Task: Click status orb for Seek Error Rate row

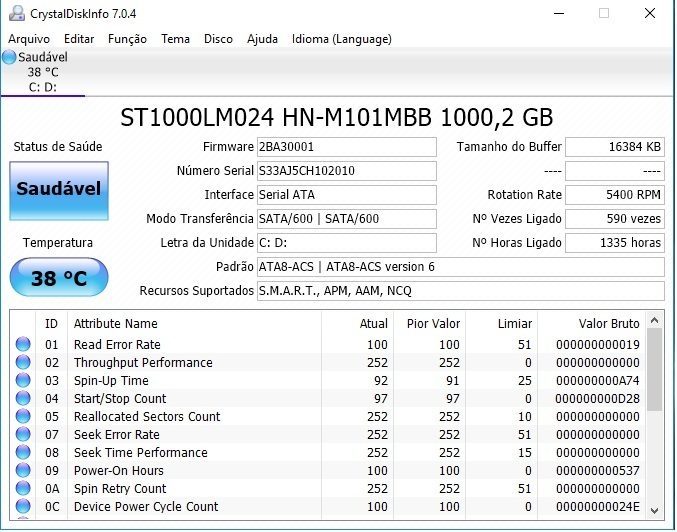Action: pyautogui.click(x=23, y=434)
